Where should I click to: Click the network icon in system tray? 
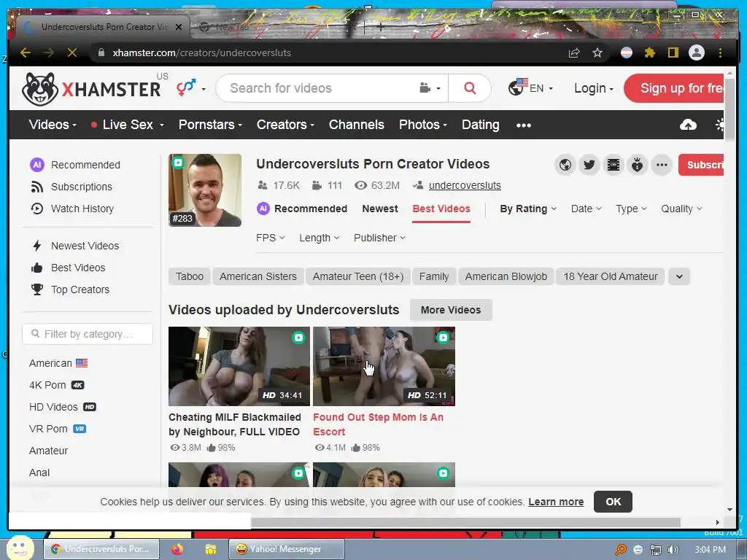tap(656, 550)
